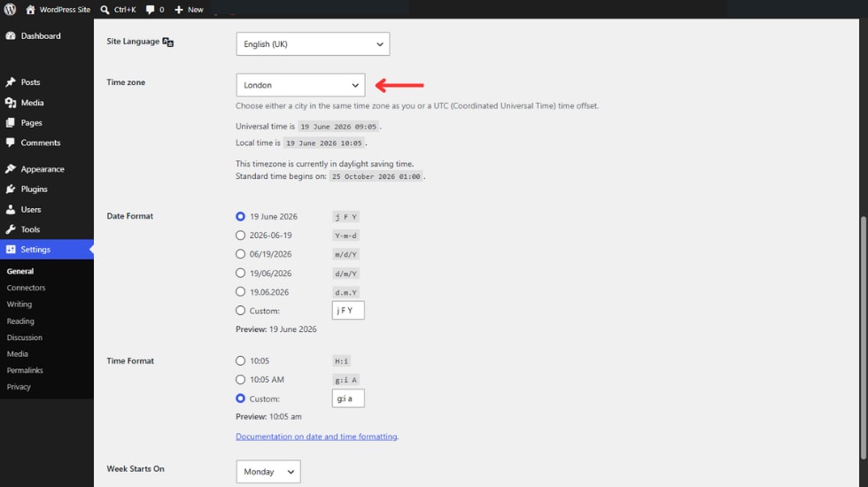
Task: Click the 25 October 2026 01:00 value
Action: point(376,176)
